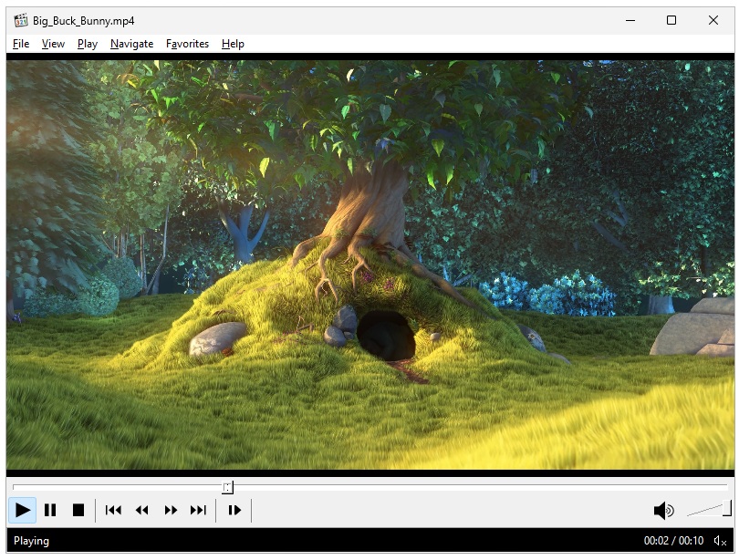Click the volume slider handle
739x560 pixels.
pyautogui.click(x=726, y=508)
